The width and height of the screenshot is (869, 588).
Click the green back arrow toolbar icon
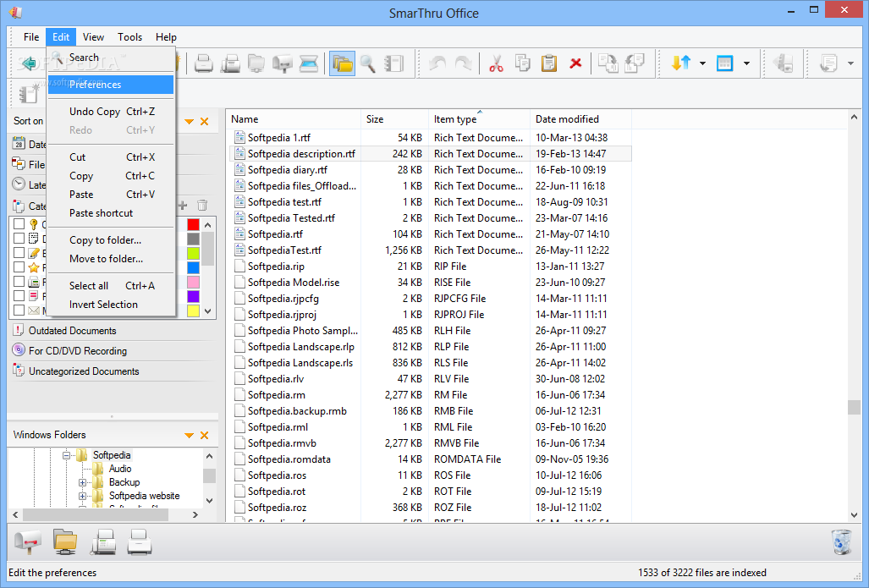click(x=28, y=63)
